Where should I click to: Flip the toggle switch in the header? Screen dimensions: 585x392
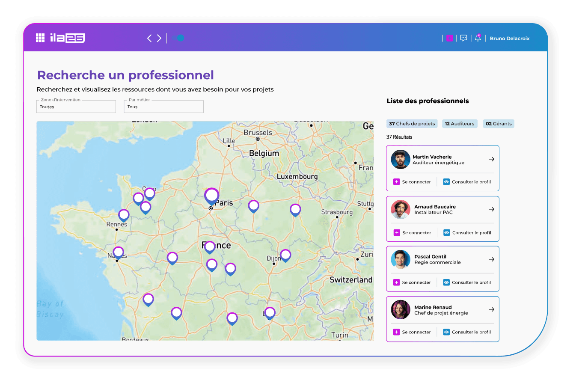[178, 38]
